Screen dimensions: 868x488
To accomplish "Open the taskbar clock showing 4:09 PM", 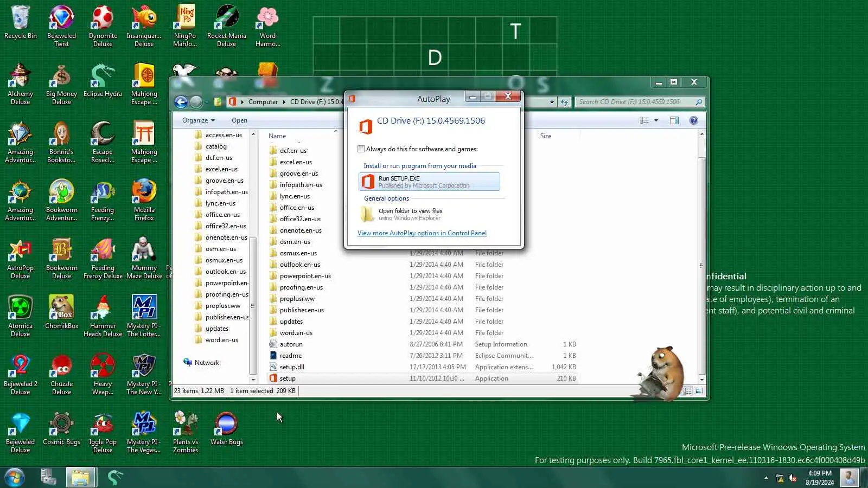I will tap(820, 478).
